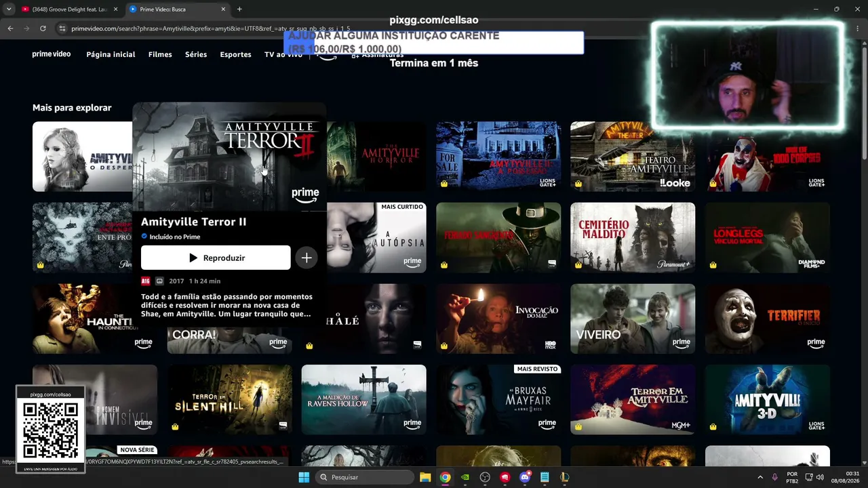Open Terrifier O Início card
Image resolution: width=868 pixels, height=488 pixels.
click(768, 319)
